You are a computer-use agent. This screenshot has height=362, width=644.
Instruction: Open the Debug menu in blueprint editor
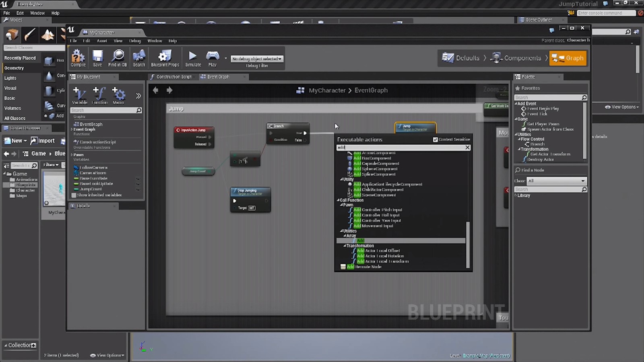(x=135, y=41)
